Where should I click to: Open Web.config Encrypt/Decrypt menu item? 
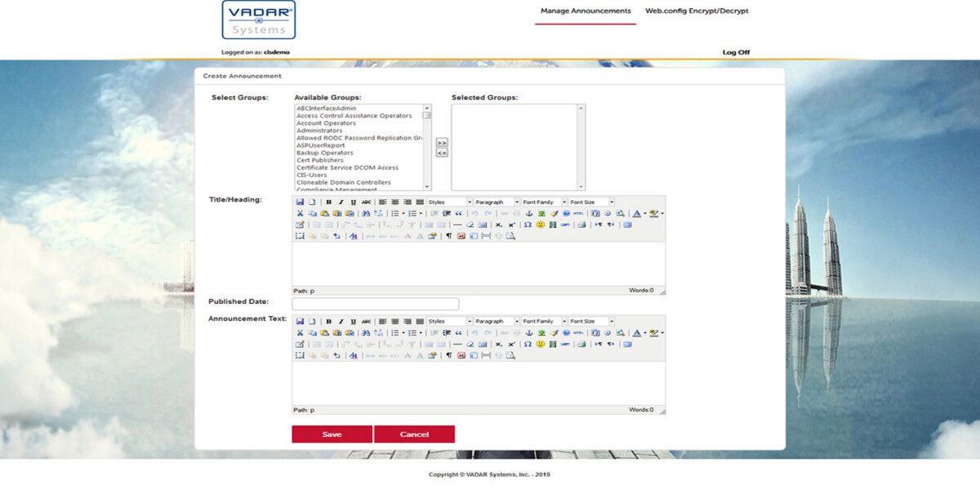[x=697, y=11]
